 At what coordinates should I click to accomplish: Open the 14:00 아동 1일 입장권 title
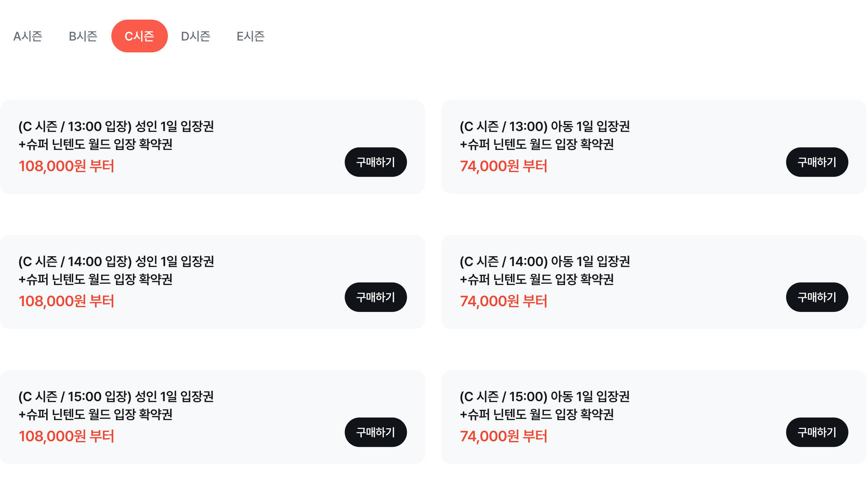(545, 270)
